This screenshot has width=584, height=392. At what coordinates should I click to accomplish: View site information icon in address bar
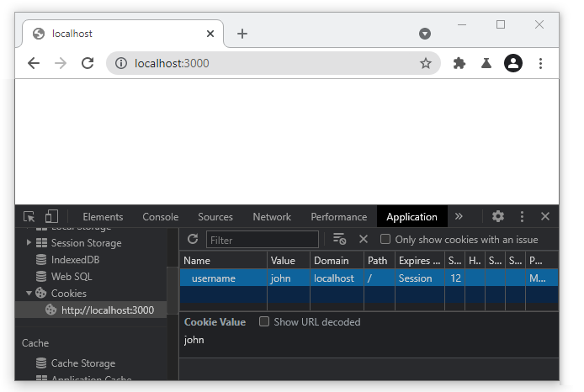(x=120, y=63)
